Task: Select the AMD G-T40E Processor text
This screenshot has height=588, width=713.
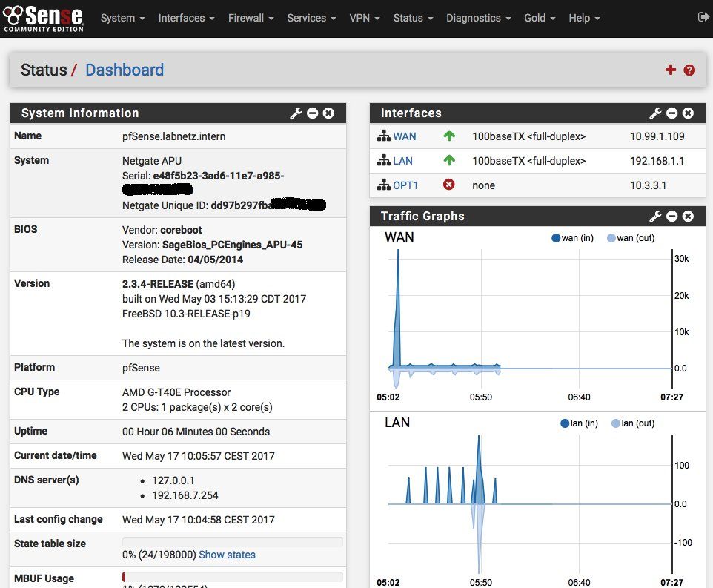Action: tap(176, 392)
